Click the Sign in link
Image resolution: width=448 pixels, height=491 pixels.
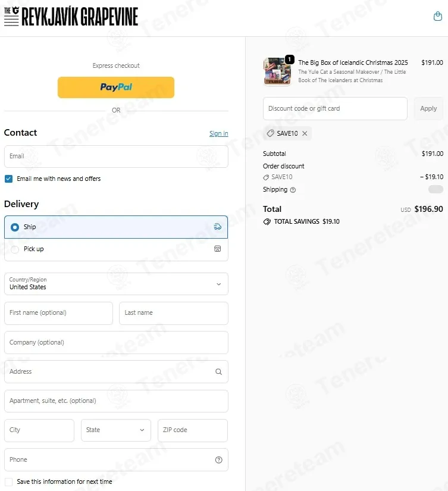(218, 133)
